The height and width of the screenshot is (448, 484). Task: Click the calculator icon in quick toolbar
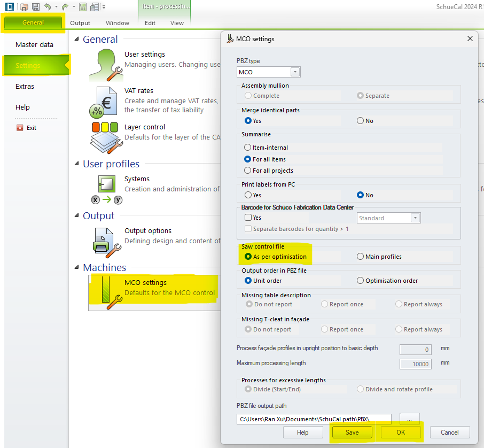pos(83,7)
